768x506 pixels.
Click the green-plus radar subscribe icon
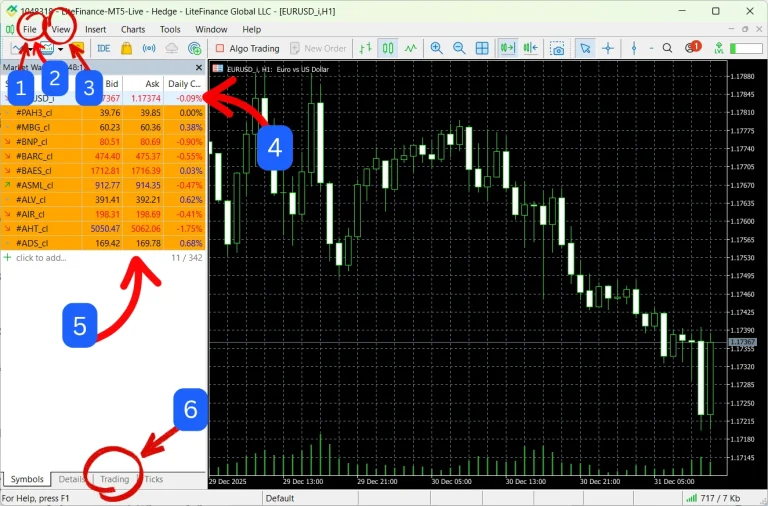[194, 48]
